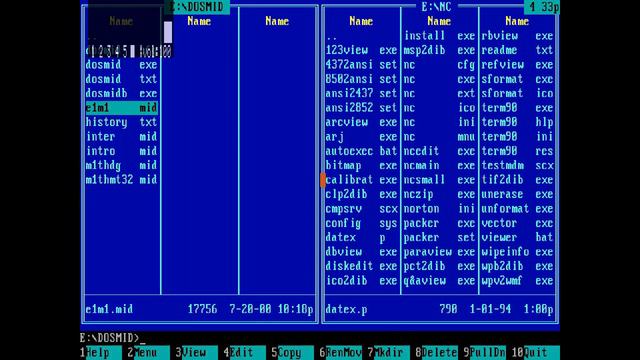
Task: Select arj exe file
Action: (362, 136)
